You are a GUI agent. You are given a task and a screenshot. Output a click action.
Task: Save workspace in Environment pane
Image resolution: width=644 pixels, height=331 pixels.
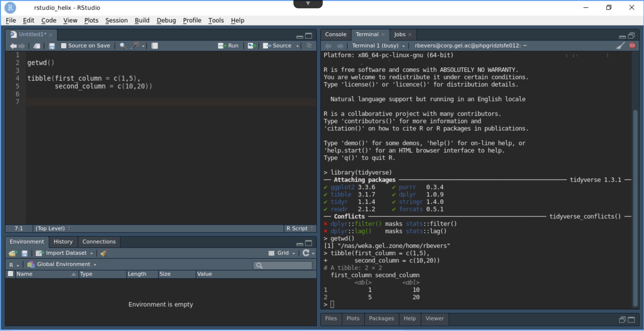24,253
